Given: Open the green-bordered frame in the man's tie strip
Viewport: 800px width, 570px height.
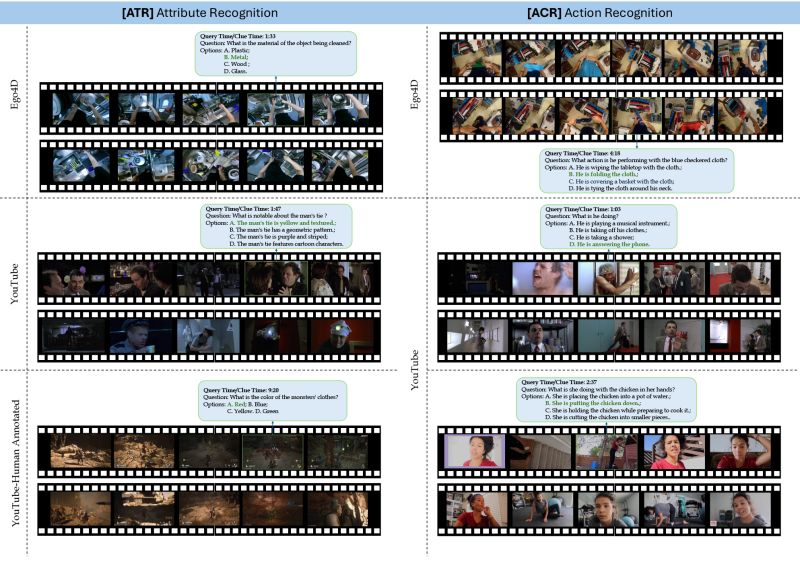Looking at the screenshot, I should (276, 279).
